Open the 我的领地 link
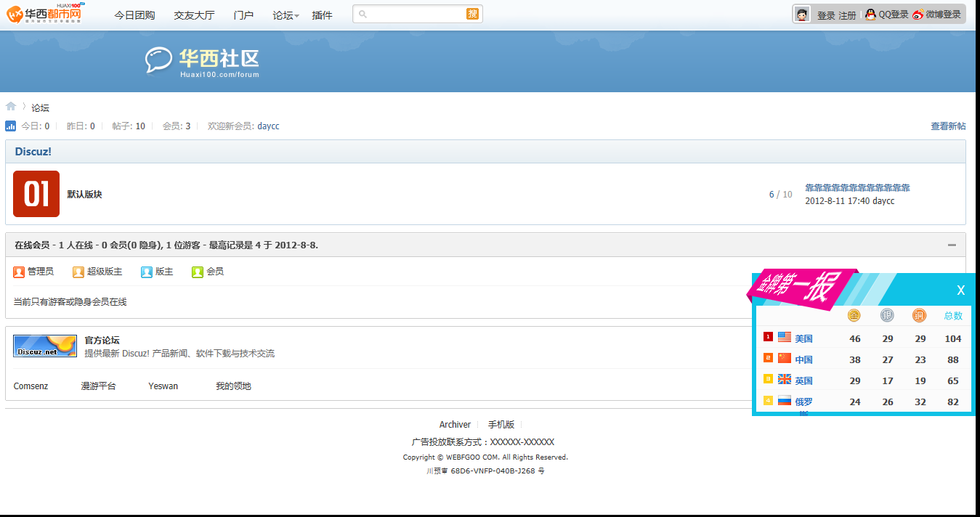Screen dimensions: 980x517 point(233,386)
